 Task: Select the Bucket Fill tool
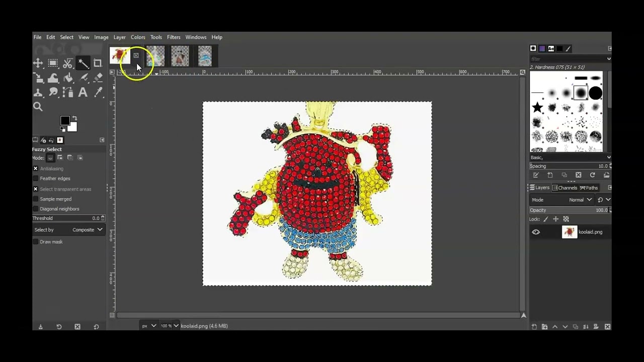tap(68, 78)
